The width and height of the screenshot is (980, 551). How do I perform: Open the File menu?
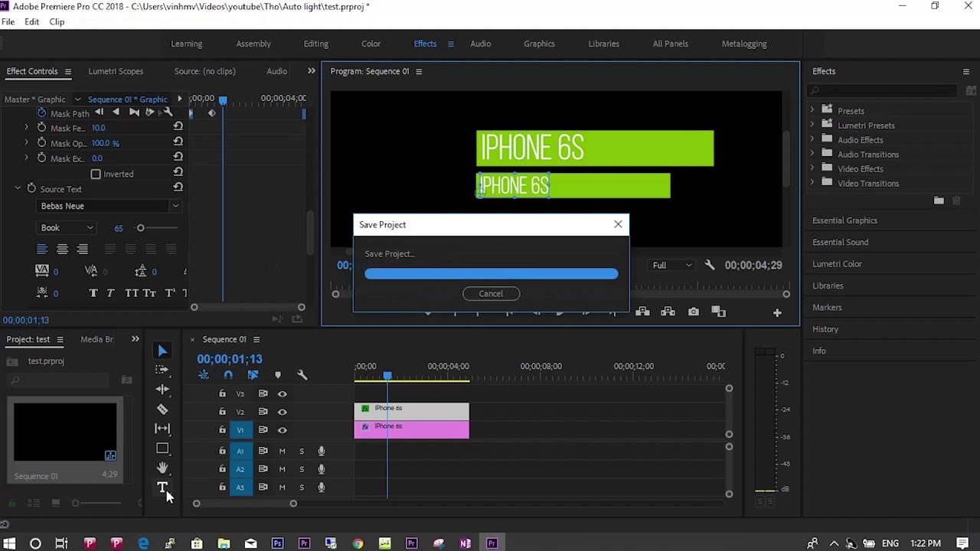pyautogui.click(x=8, y=21)
